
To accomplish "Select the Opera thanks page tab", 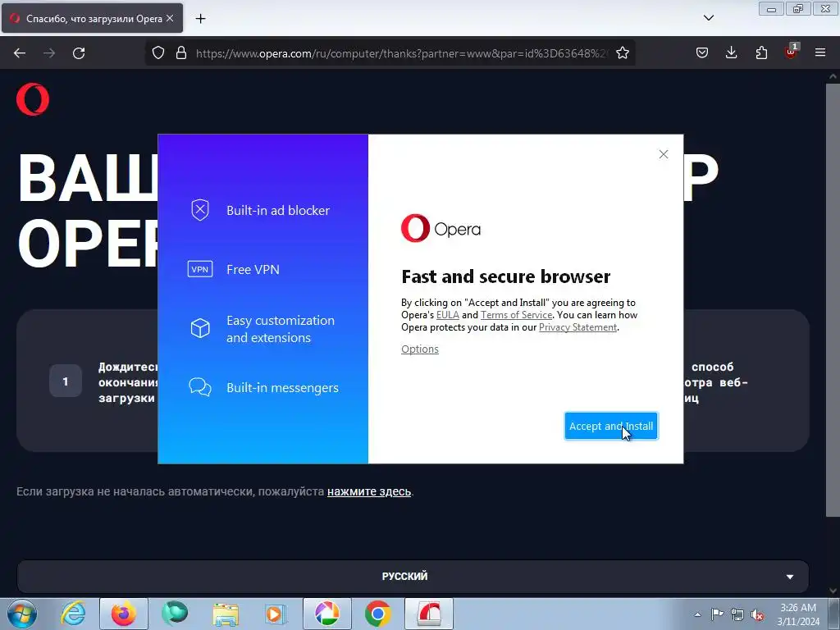I will pos(92,19).
